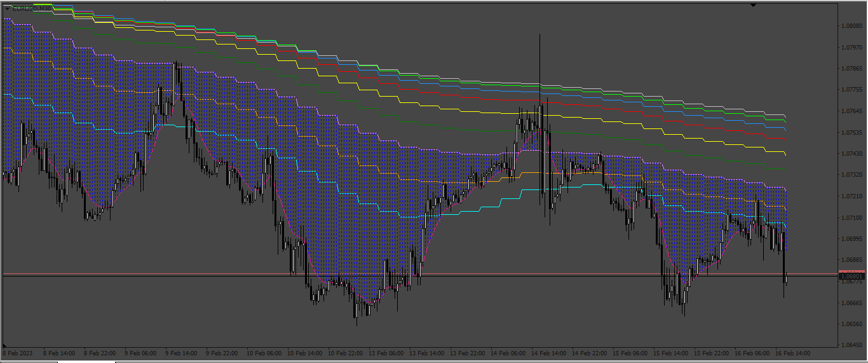This screenshot has height=363, width=868.
Task: Click the 1.06560 price scale label
Action: pos(851,324)
